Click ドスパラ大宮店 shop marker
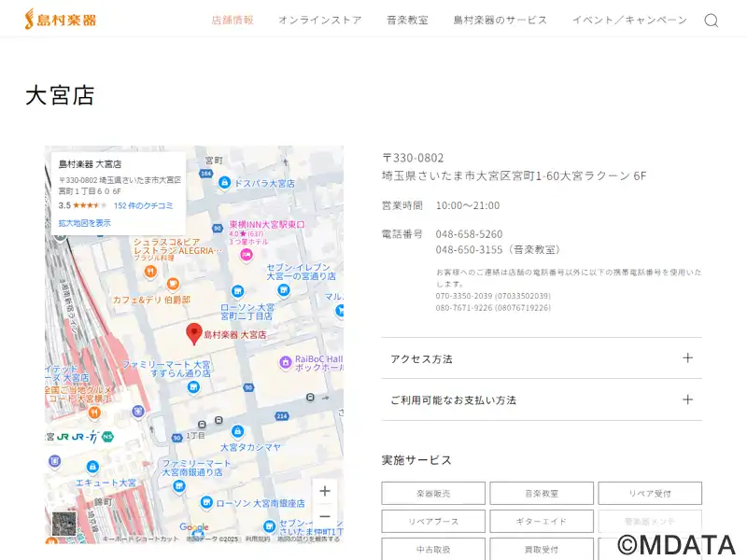747x560 pixels. point(224,182)
